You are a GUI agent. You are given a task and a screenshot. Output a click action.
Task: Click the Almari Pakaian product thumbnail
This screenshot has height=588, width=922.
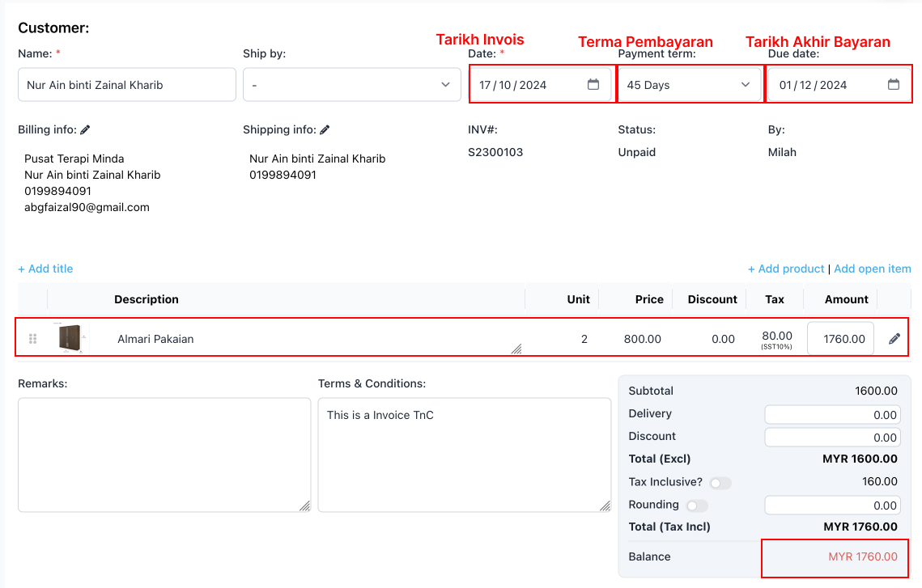70,338
